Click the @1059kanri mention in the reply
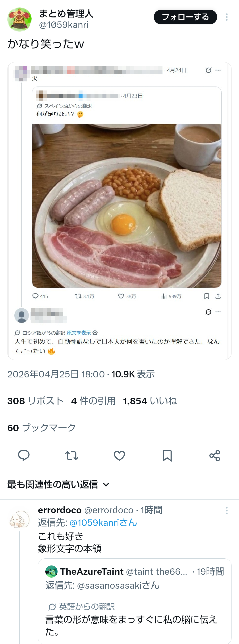This screenshot has height=644, width=239. (x=103, y=523)
